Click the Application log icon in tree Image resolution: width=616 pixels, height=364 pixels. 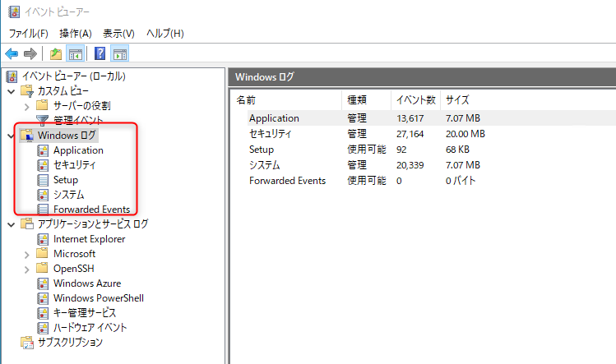(43, 150)
